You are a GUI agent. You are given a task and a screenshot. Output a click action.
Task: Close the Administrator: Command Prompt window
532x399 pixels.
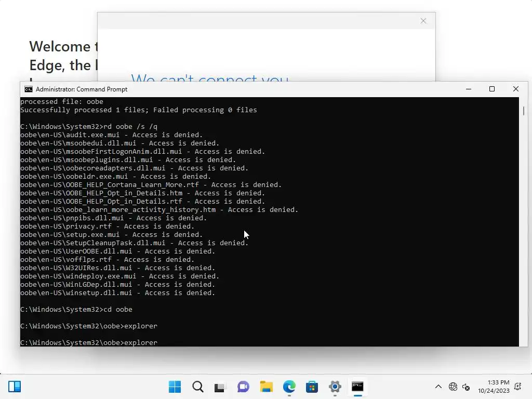(x=516, y=89)
